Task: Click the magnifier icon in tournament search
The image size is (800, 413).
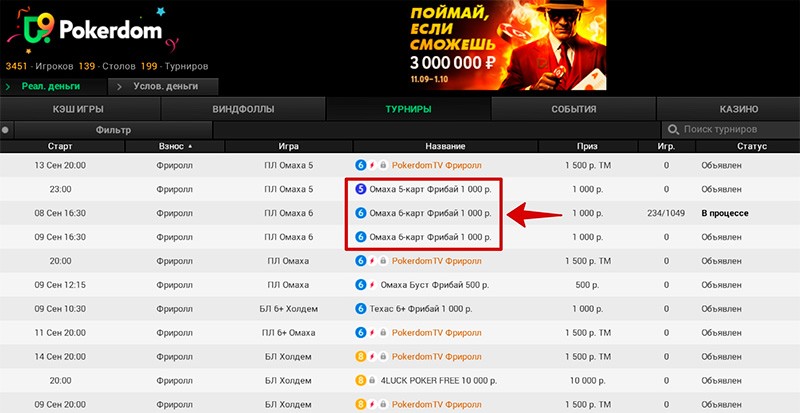Action: [673, 129]
